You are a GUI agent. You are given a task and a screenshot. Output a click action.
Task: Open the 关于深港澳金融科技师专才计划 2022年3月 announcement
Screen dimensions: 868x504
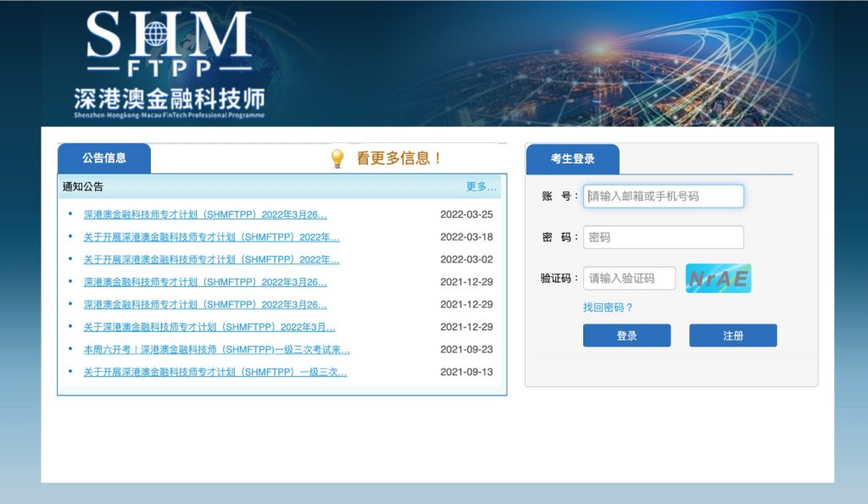point(209,327)
